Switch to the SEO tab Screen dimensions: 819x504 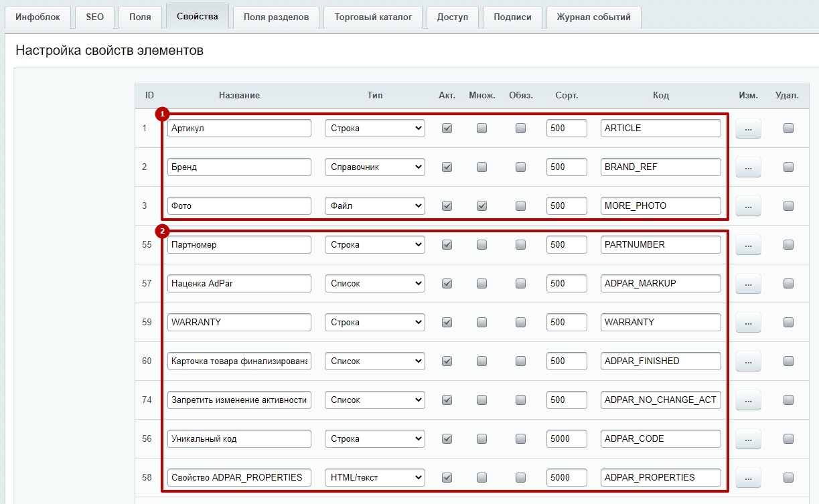[x=94, y=17]
